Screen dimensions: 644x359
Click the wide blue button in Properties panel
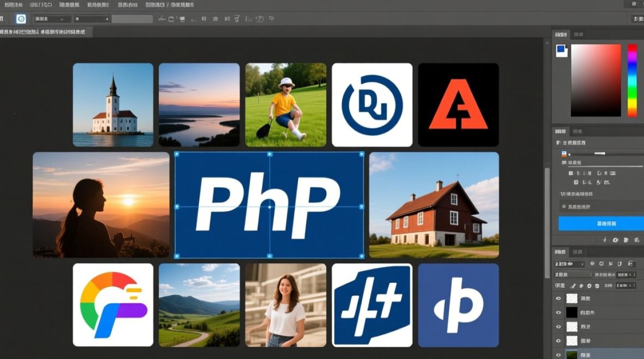tap(601, 224)
